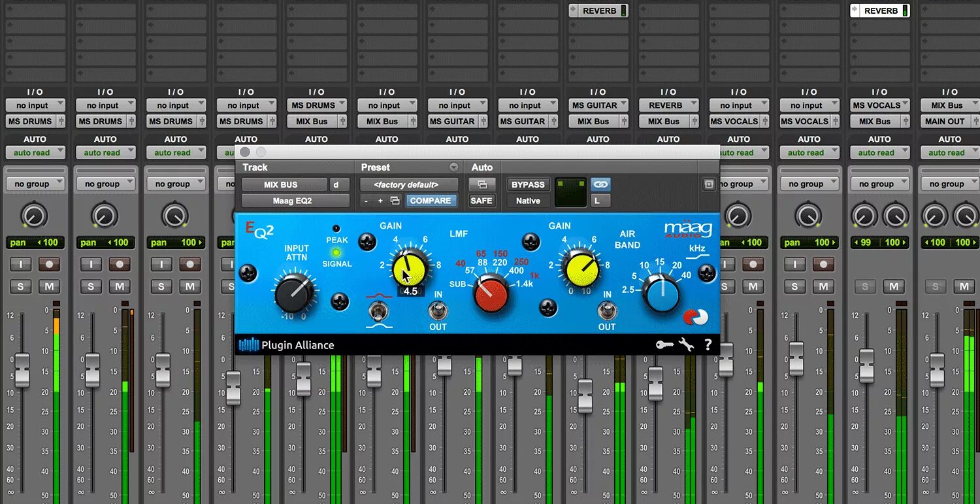Screen dimensions: 980x504
Task: Click the plugin clip meter display beside BYPASS
Action: click(571, 193)
